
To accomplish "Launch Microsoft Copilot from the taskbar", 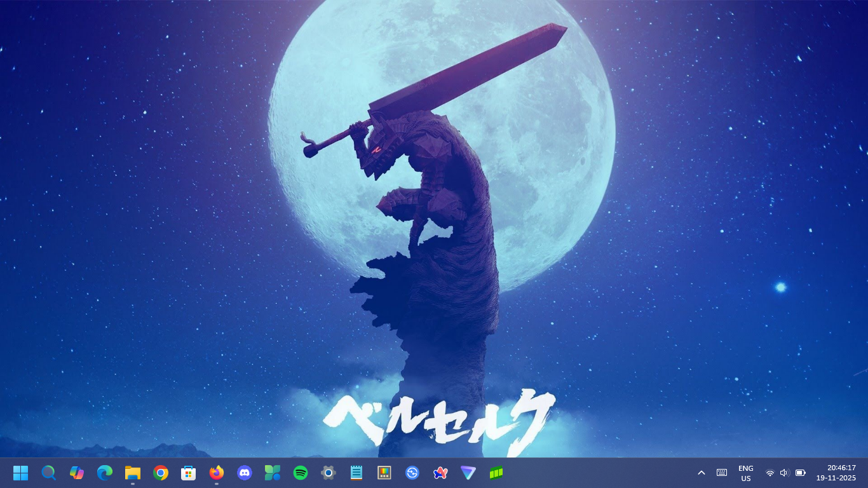I will pyautogui.click(x=77, y=473).
